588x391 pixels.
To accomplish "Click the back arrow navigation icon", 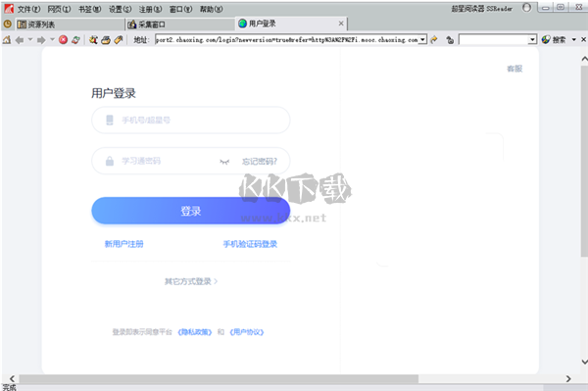I will click(20, 40).
